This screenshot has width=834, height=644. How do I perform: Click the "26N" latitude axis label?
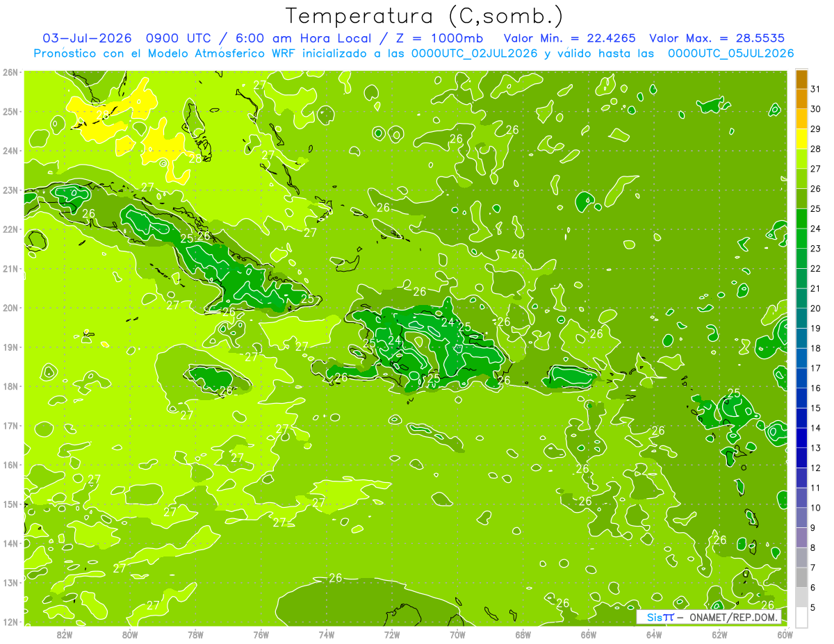pos(10,72)
